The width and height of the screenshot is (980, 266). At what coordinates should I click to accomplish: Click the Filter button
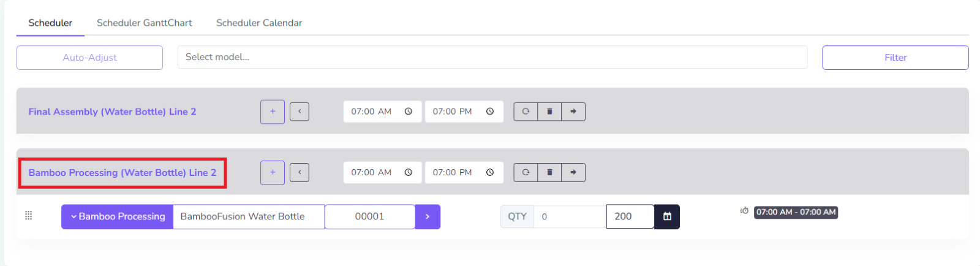(x=895, y=58)
